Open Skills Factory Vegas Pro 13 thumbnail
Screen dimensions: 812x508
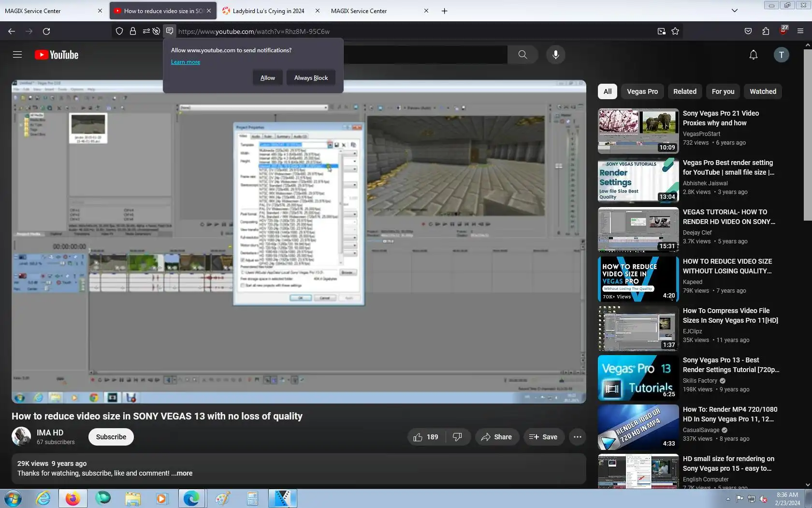(638, 378)
